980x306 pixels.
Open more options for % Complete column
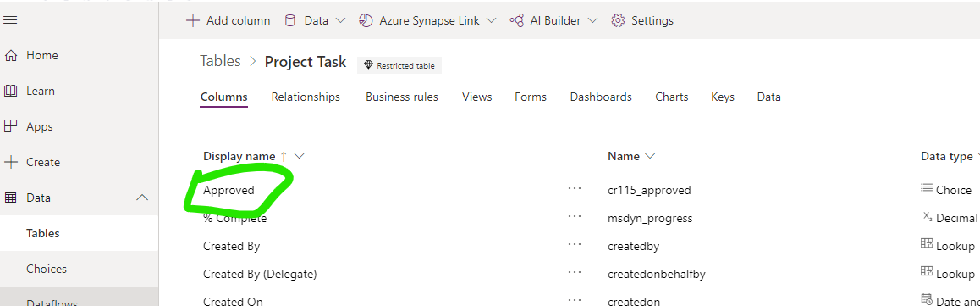tap(575, 216)
